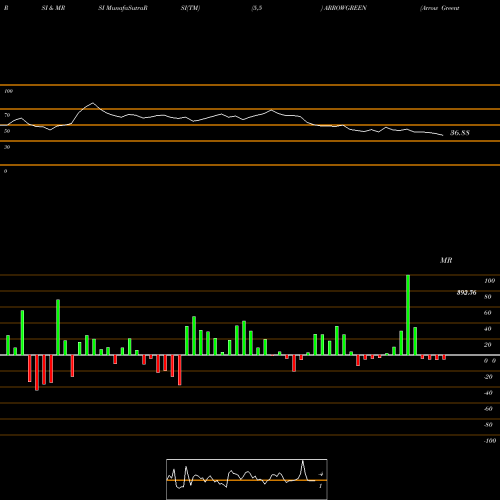This screenshot has width=500, height=500.
Task: Click the MR axis 60 label
Action: [488, 313]
